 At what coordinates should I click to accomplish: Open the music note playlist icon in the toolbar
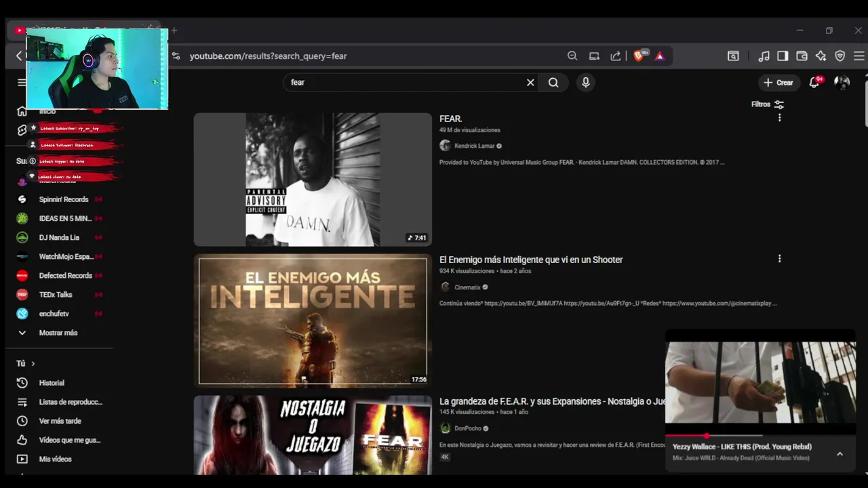click(x=764, y=56)
